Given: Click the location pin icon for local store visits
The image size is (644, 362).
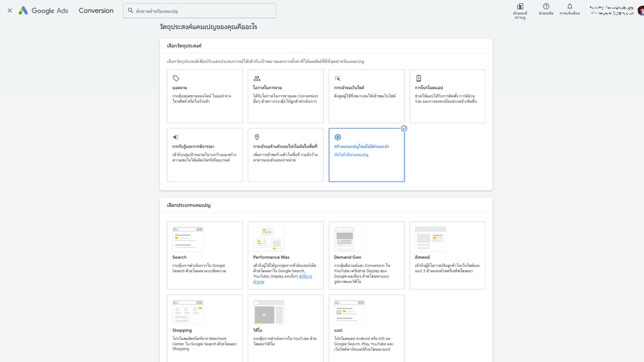Looking at the screenshot, I should click(x=257, y=137).
